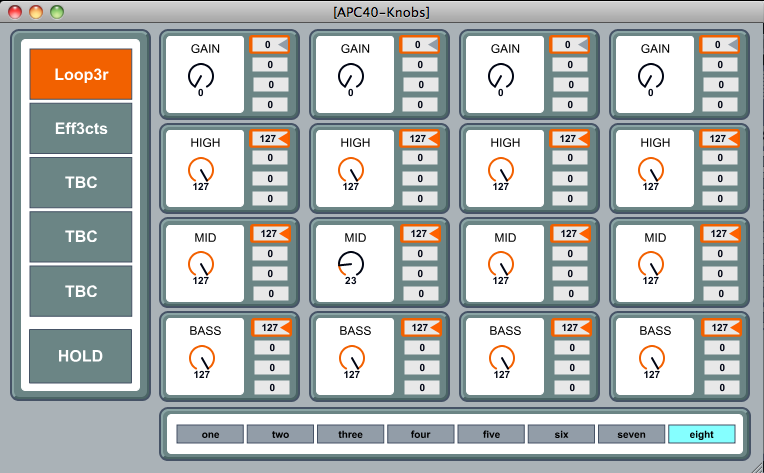Select the tab labeled seven
The image size is (764, 473).
point(631,434)
